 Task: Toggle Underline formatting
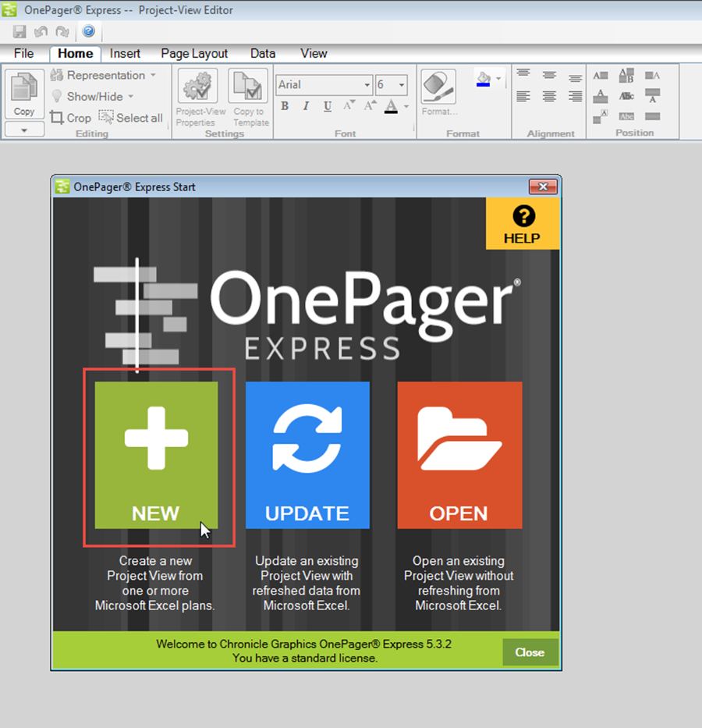click(x=327, y=105)
